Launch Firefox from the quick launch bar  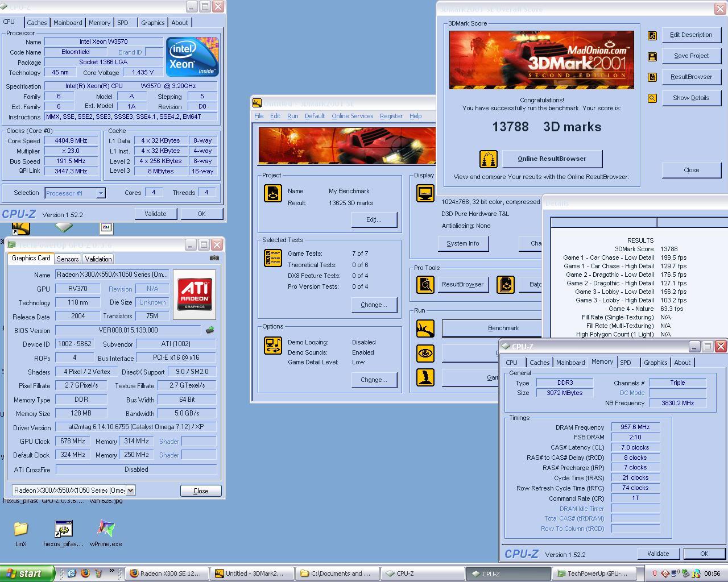(x=85, y=573)
